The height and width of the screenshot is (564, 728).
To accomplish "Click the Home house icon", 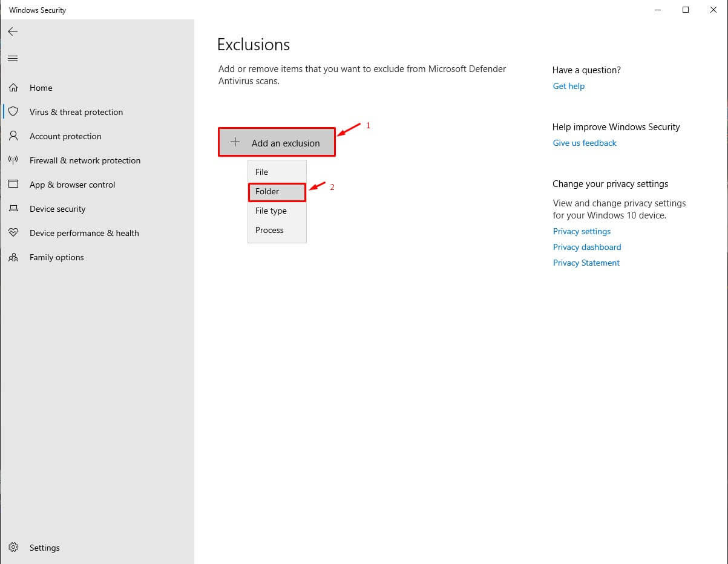I will 13,88.
